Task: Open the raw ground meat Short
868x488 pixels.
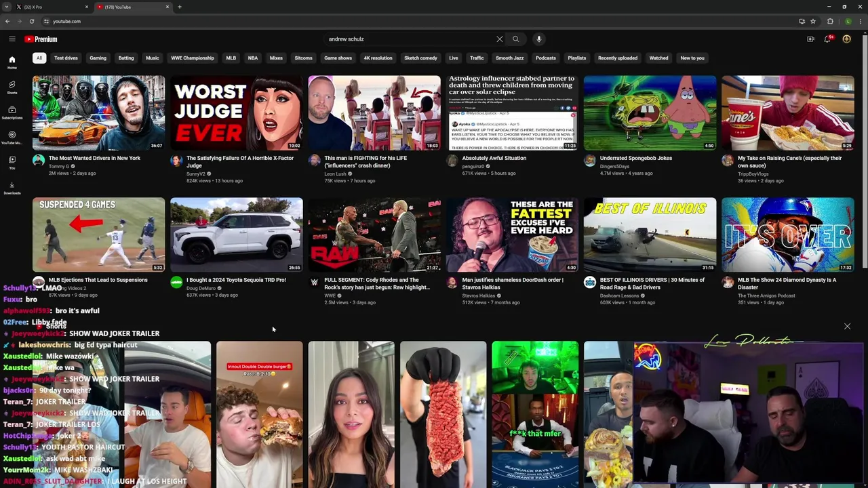Action: (443, 414)
